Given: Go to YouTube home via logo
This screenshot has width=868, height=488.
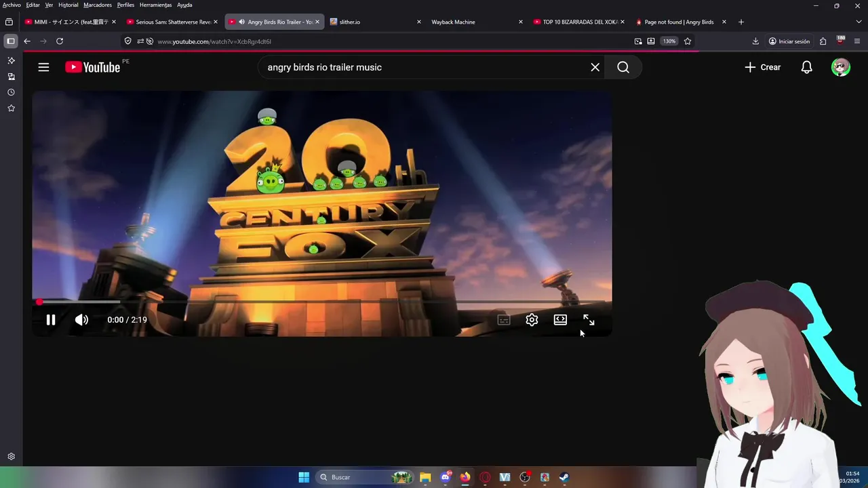Looking at the screenshot, I should click(x=93, y=67).
